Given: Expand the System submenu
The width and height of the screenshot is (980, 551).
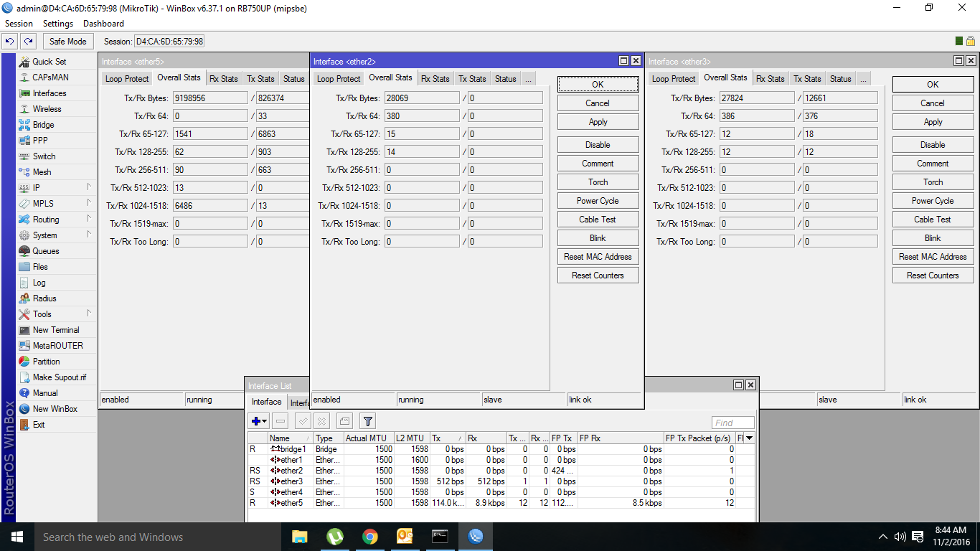Looking at the screenshot, I should click(x=90, y=235).
